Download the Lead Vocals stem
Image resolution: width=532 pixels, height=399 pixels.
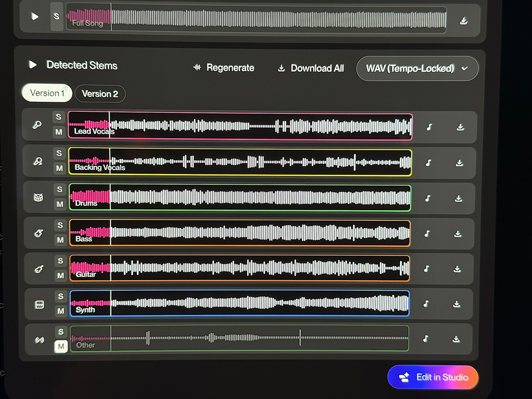coord(460,127)
